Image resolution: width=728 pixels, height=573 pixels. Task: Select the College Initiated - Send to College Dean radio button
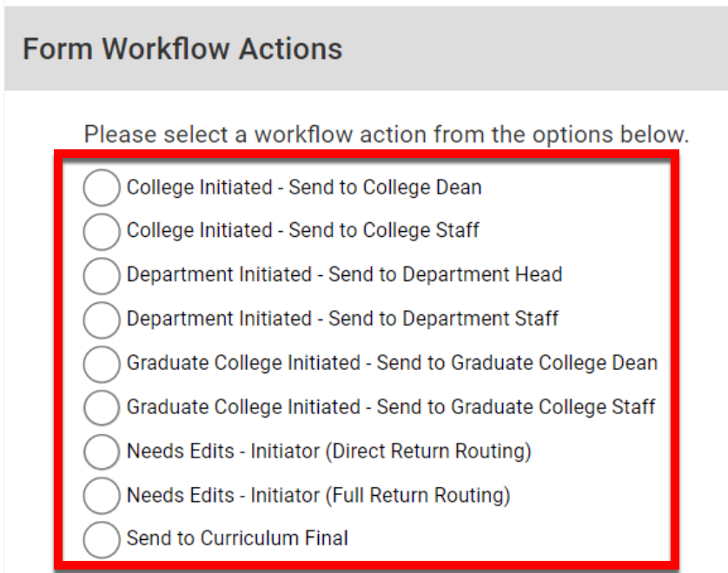click(101, 188)
